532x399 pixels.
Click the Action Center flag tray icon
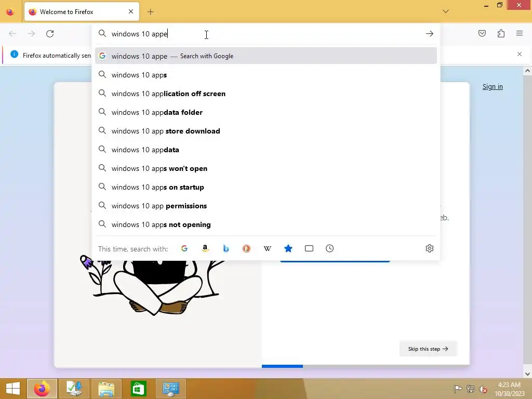click(458, 389)
